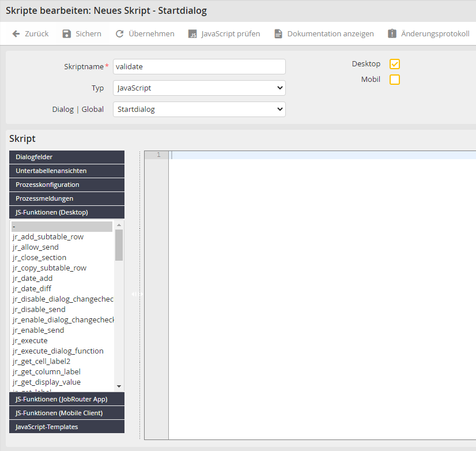Uncheck the Desktop checkbox
The width and height of the screenshot is (476, 451).
click(395, 64)
